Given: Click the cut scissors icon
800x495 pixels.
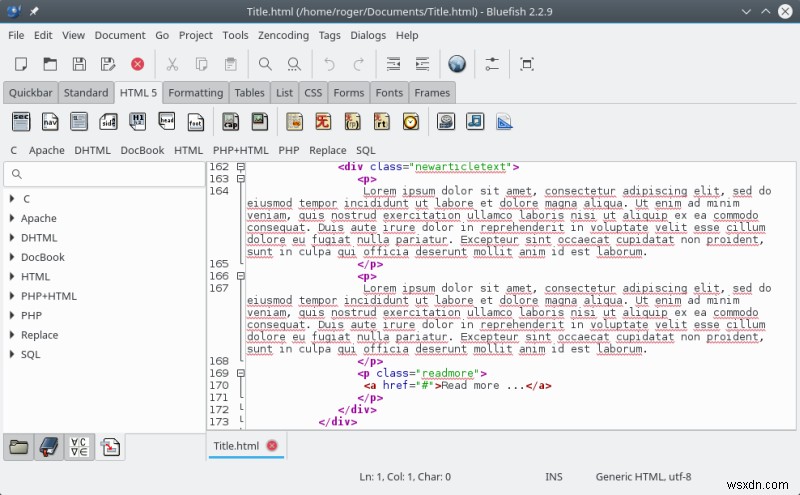Looking at the screenshot, I should coord(172,64).
